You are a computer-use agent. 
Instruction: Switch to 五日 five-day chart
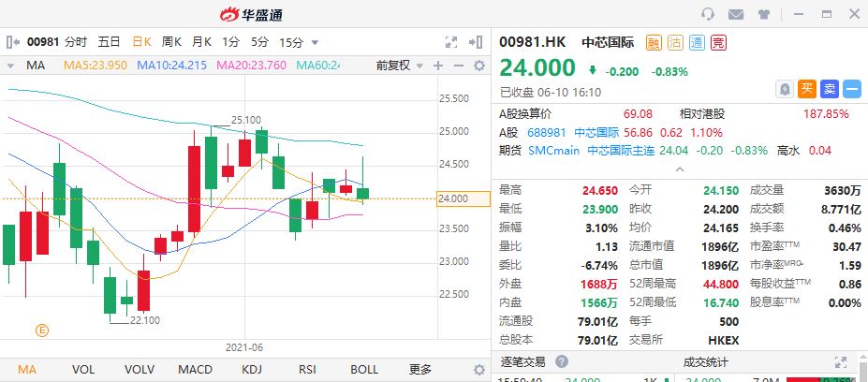(109, 41)
